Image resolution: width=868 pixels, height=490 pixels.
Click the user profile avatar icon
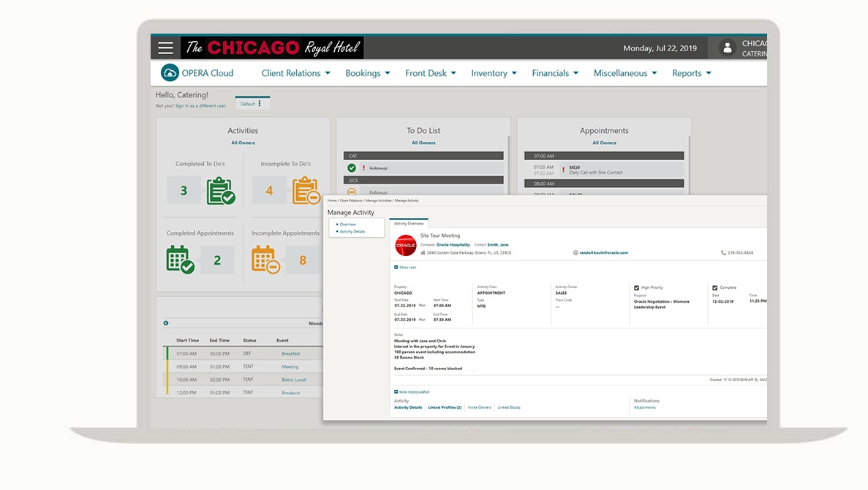(x=727, y=48)
